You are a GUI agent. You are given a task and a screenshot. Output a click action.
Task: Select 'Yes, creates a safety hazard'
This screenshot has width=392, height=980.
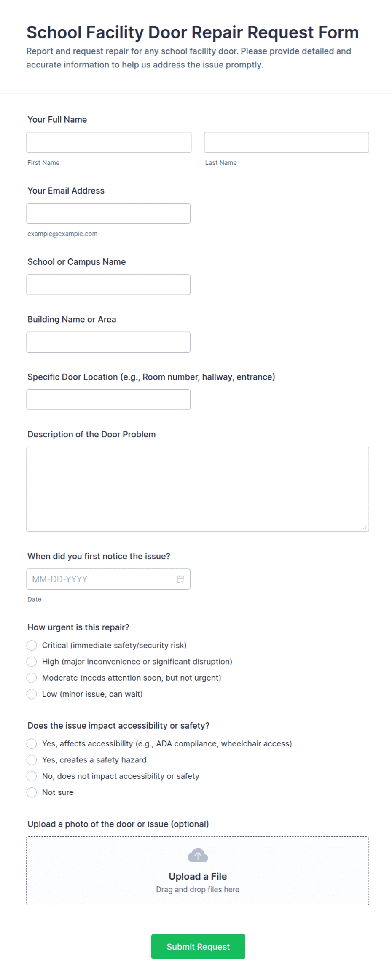32,760
